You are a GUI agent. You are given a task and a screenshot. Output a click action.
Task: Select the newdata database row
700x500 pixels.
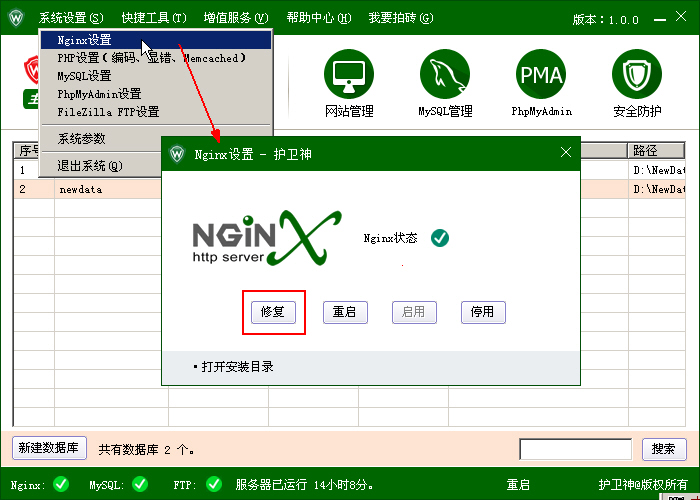[x=89, y=189]
